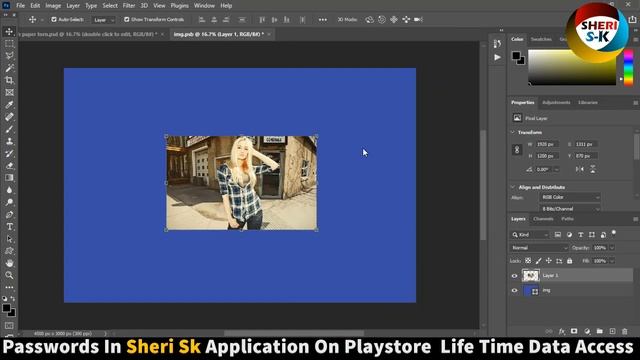Click the toolbar foreground color swatch
The width and height of the screenshot is (640, 360).
point(6,308)
